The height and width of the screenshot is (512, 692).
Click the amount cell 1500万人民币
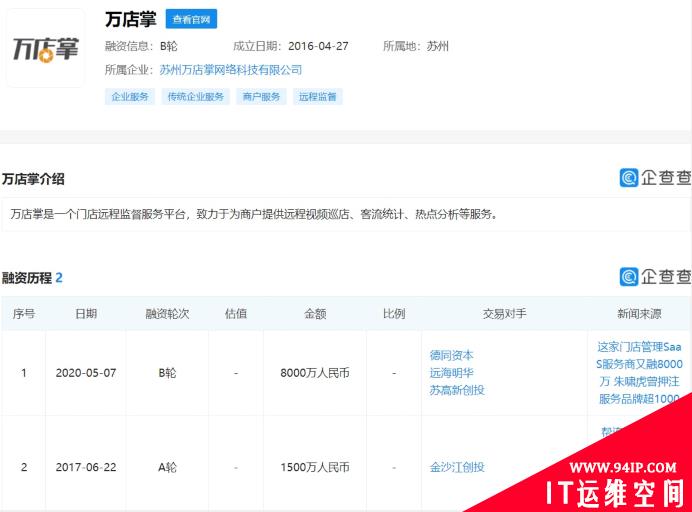(x=315, y=467)
